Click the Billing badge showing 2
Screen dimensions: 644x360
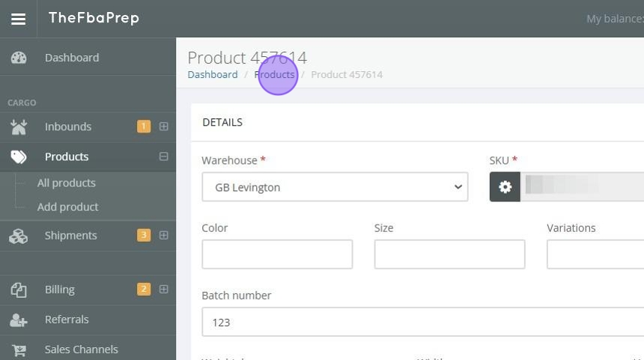pos(144,290)
